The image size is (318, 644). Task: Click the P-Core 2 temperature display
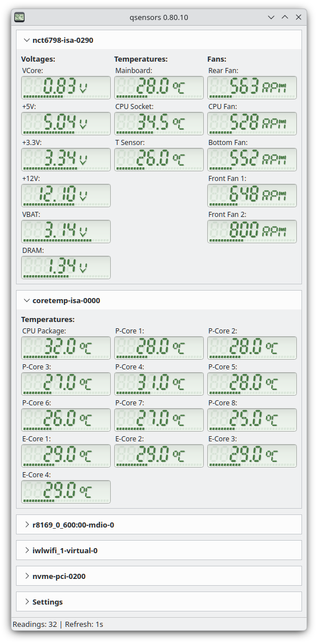[252, 348]
